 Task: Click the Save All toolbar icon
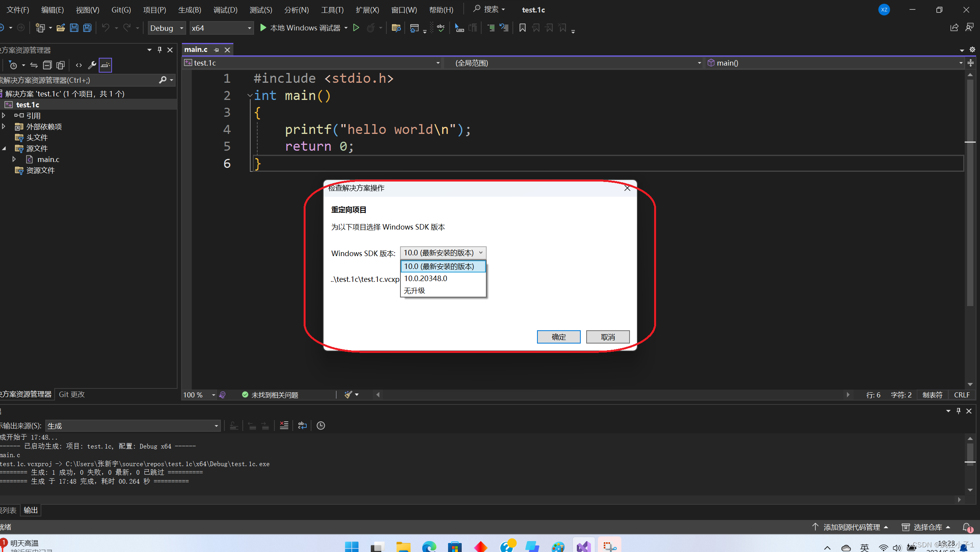pyautogui.click(x=87, y=28)
